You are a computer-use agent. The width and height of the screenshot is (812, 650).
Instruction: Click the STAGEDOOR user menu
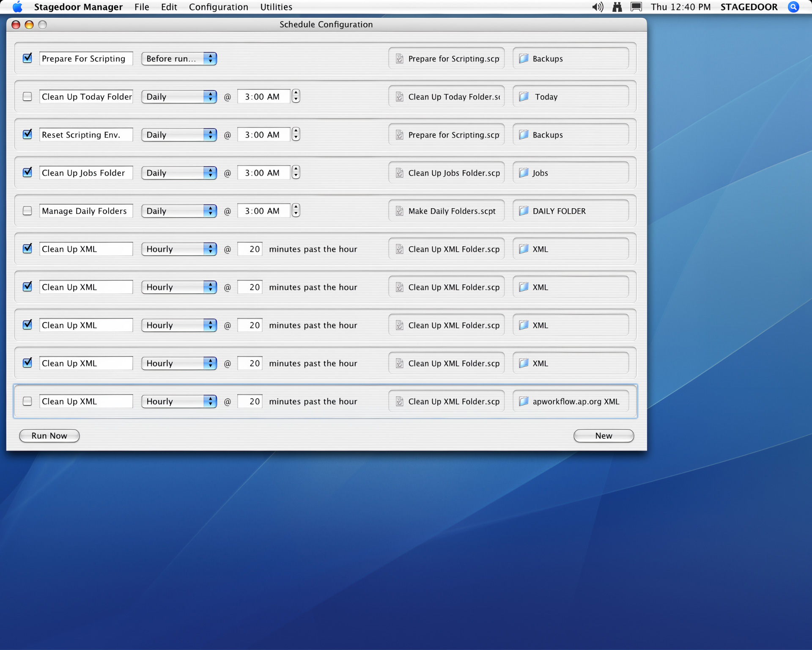749,7
